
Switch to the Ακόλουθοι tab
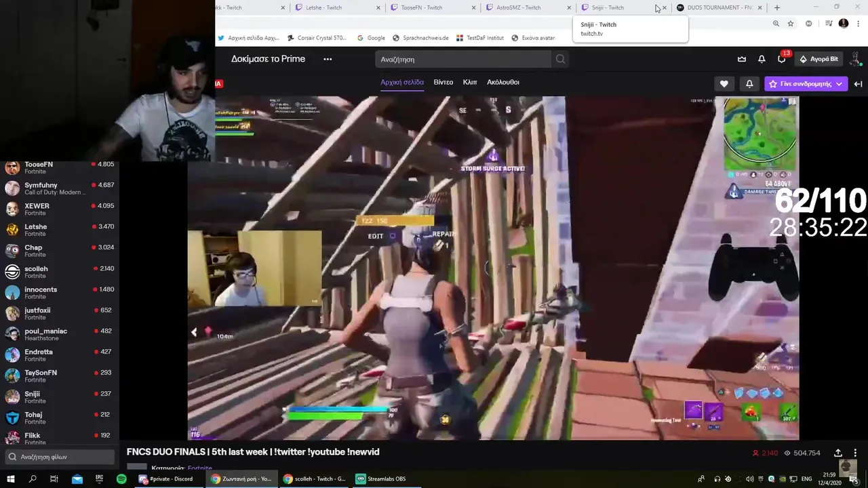coord(503,82)
